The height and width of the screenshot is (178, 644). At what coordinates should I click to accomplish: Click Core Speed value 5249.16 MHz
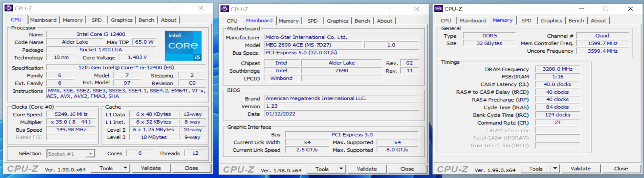(71, 114)
